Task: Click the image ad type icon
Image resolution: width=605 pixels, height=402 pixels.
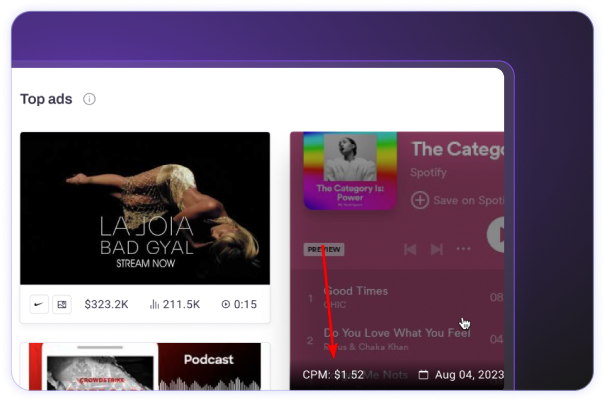Action: 62,304
